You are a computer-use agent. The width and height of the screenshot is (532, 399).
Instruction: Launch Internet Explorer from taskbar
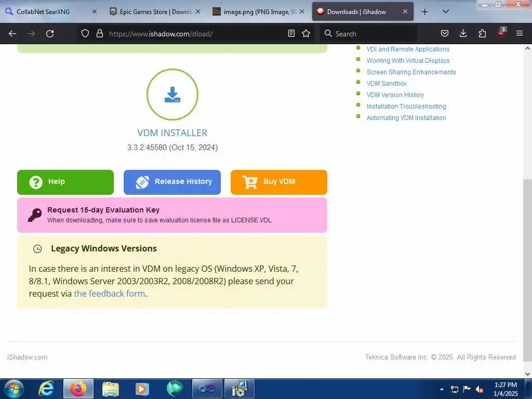(46, 389)
